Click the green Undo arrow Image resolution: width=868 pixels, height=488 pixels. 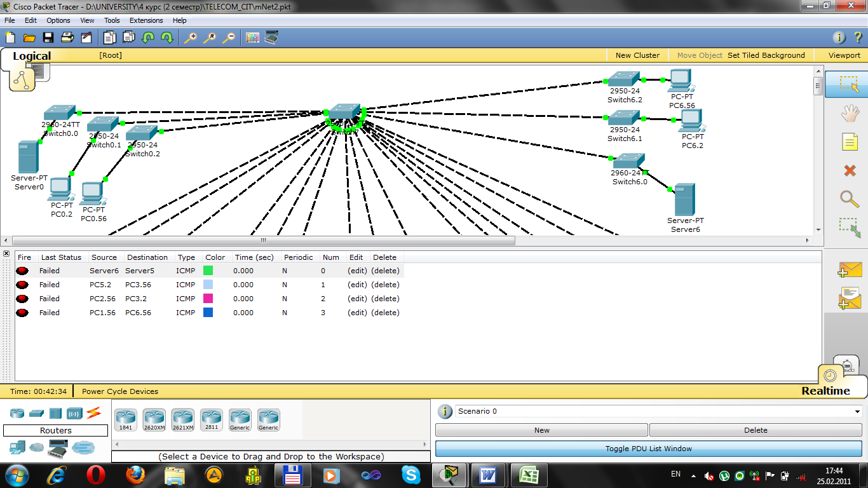(148, 37)
